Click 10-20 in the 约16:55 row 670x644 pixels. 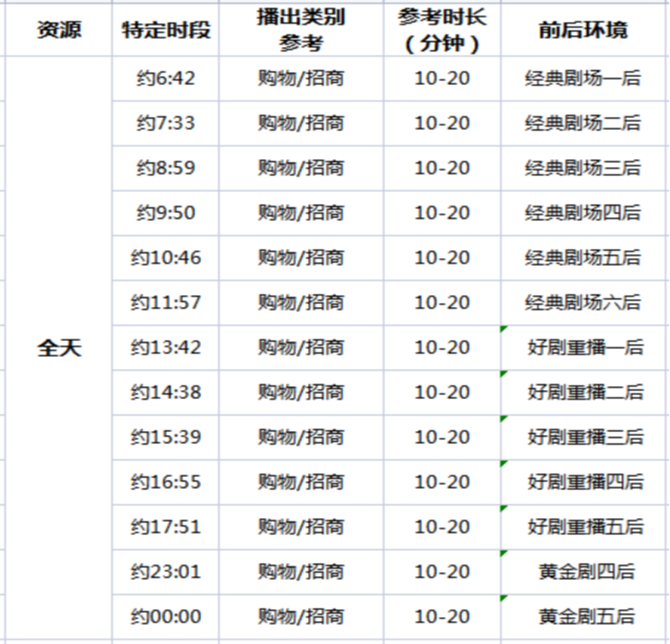(x=442, y=482)
